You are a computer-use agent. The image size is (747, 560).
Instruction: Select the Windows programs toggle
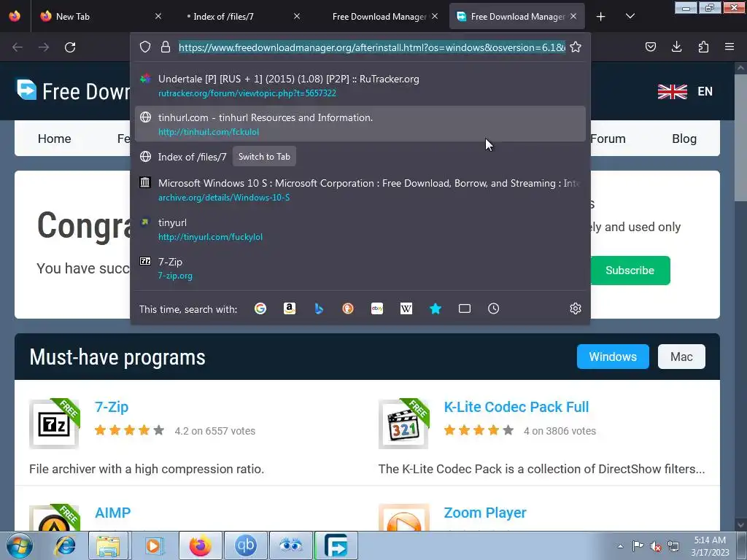pos(613,357)
